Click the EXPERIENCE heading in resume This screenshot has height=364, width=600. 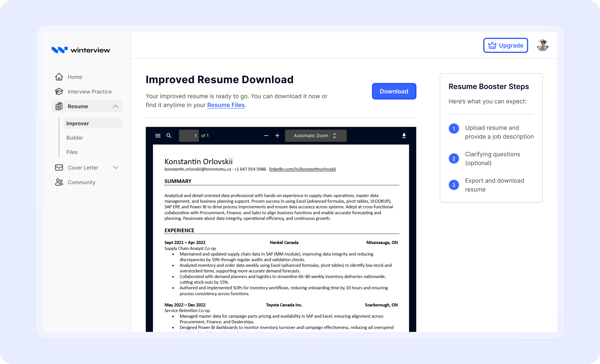click(179, 230)
